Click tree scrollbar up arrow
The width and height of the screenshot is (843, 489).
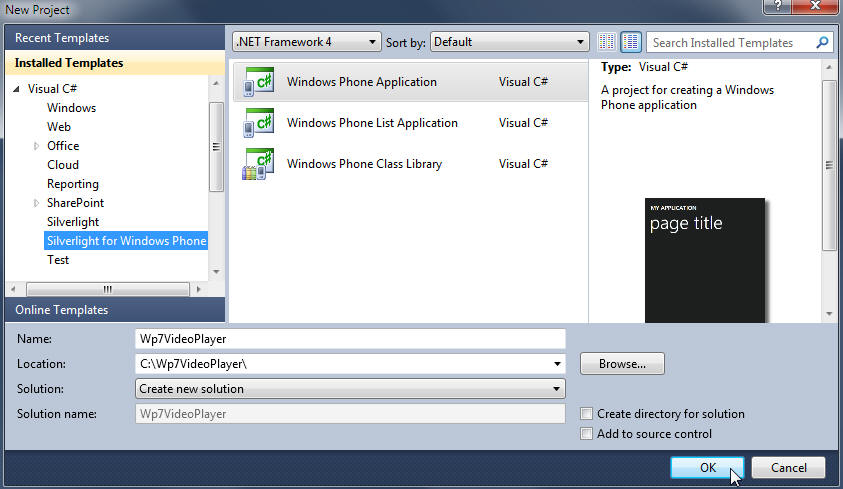pyautogui.click(x=216, y=83)
